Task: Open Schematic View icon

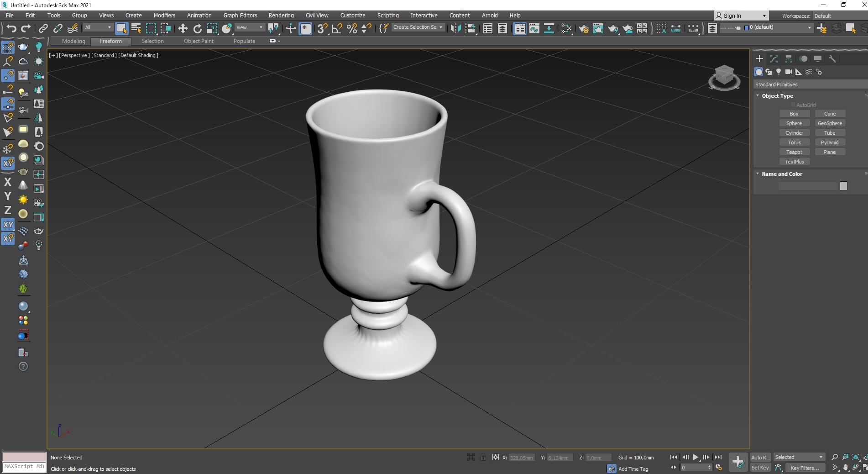Action: (x=549, y=28)
